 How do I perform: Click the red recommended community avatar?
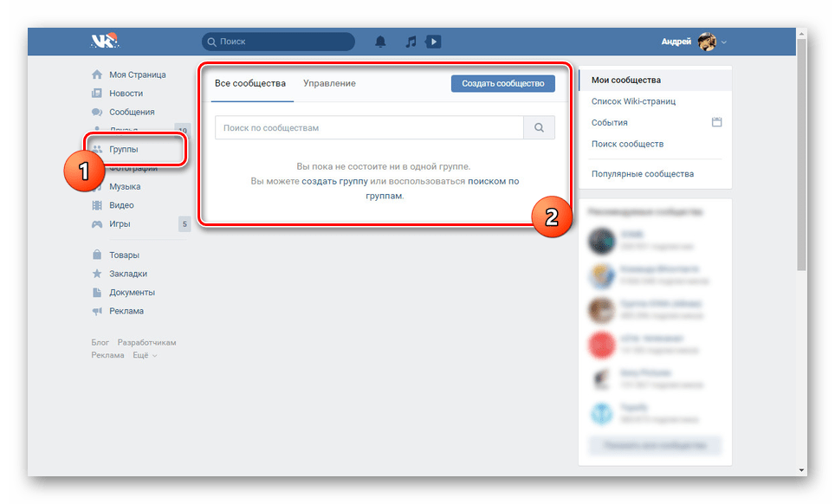tap(602, 345)
